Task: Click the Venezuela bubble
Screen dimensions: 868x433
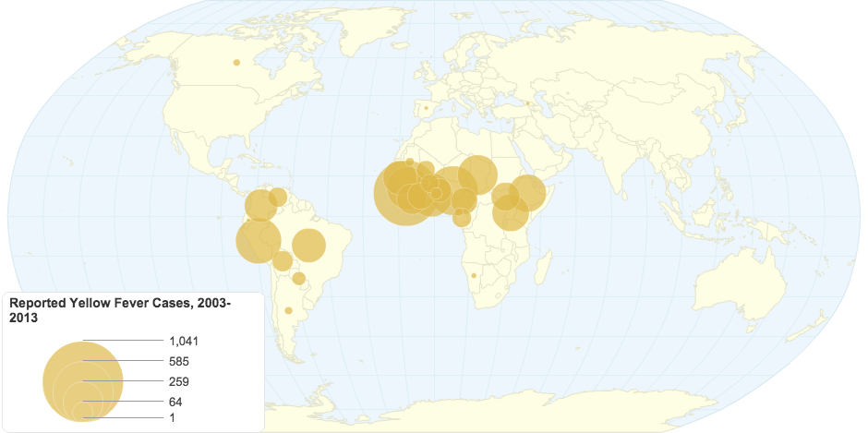Action: point(278,197)
